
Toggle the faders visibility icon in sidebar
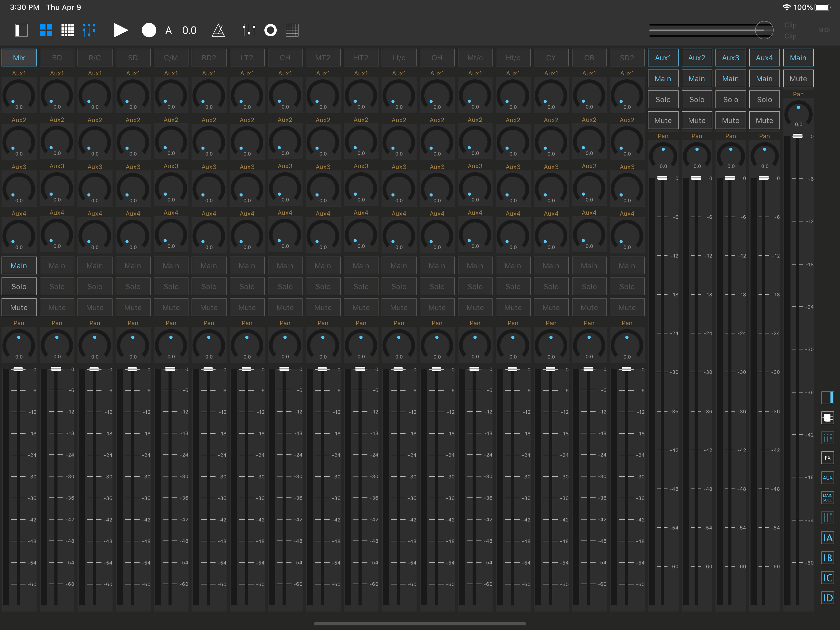pos(827,517)
